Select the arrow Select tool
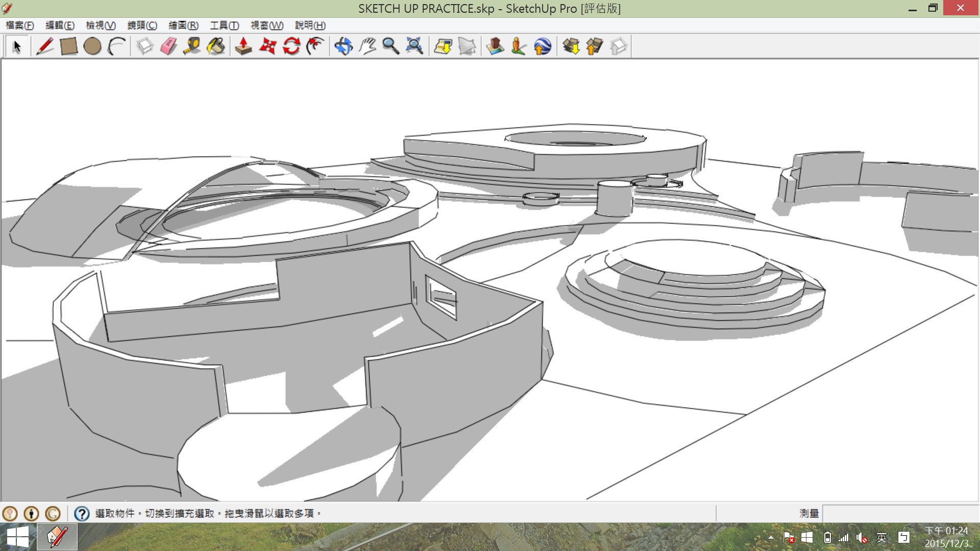980x551 pixels. 17,46
